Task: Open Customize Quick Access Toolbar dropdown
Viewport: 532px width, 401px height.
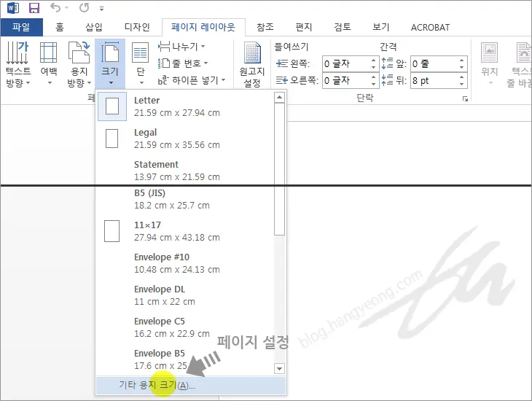Action: click(102, 9)
